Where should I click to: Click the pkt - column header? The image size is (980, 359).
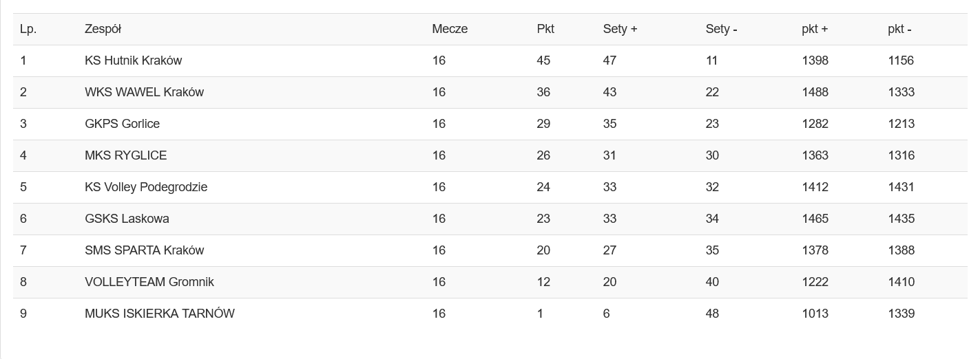899,29
